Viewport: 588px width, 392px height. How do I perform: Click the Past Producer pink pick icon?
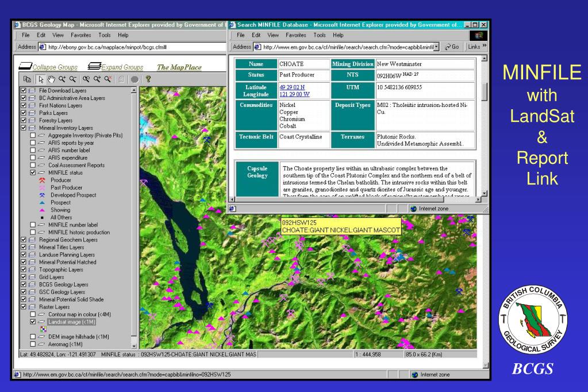click(x=42, y=187)
